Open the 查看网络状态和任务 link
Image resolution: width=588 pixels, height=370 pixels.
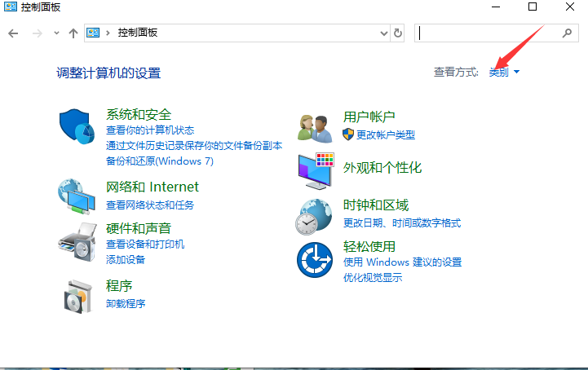click(150, 205)
